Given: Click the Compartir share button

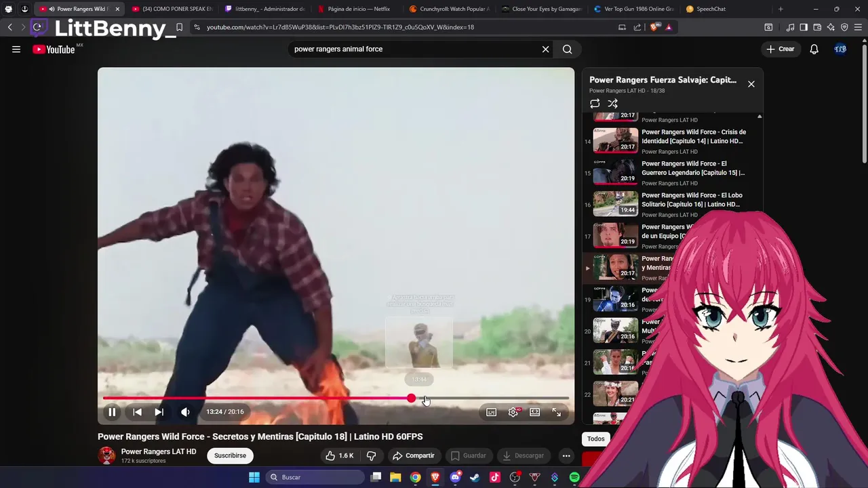Looking at the screenshot, I should [x=414, y=455].
